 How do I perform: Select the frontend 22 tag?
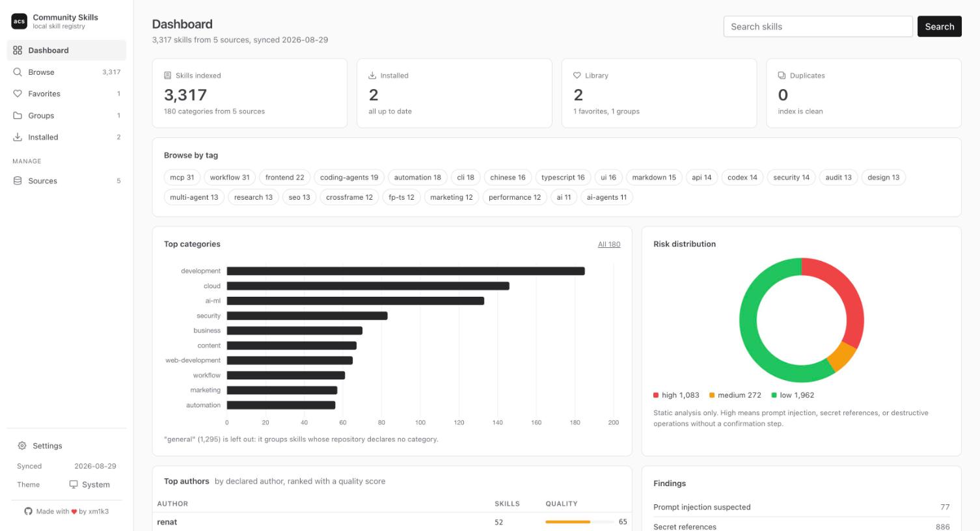(284, 177)
